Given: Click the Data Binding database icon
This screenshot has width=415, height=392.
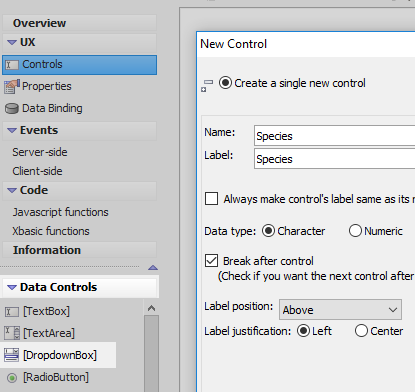Looking at the screenshot, I should (12, 109).
